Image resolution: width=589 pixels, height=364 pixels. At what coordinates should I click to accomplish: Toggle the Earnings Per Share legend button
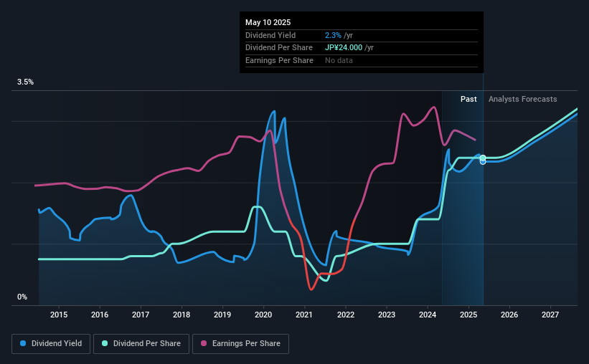(x=240, y=344)
